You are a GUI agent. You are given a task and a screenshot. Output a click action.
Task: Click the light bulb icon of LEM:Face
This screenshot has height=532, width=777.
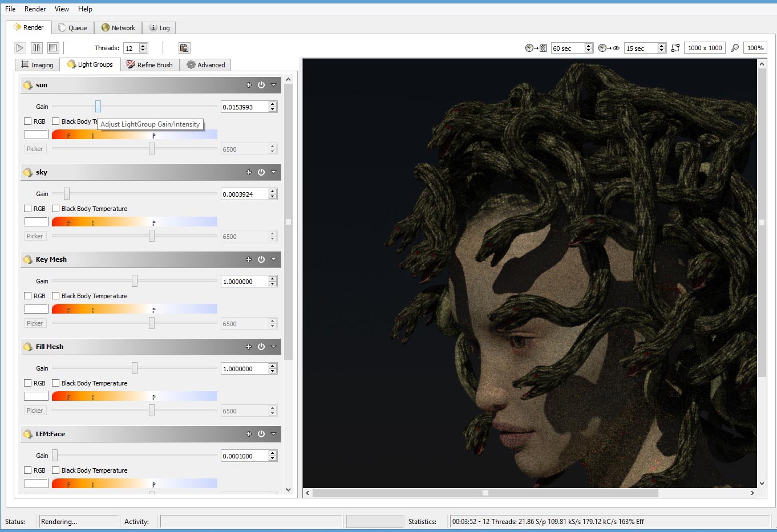[27, 434]
